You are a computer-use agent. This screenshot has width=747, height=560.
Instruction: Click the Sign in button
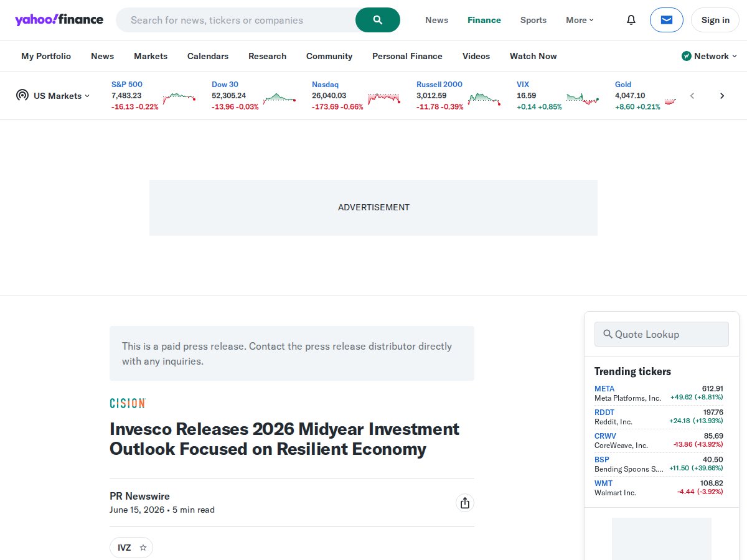[715, 20]
